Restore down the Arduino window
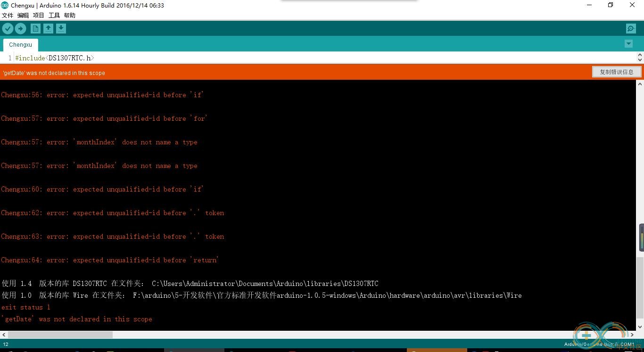The width and height of the screenshot is (644, 352). tap(611, 5)
